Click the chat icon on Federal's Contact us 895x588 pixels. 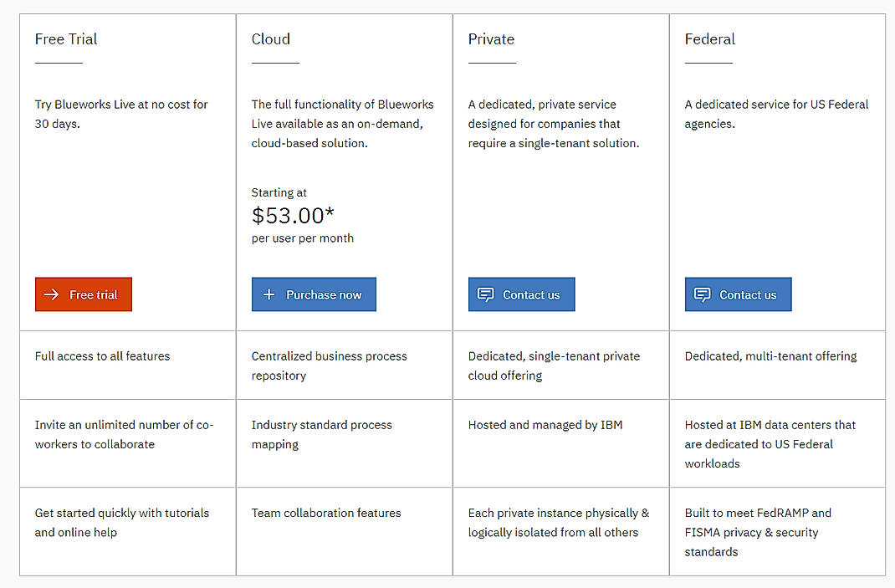(702, 294)
